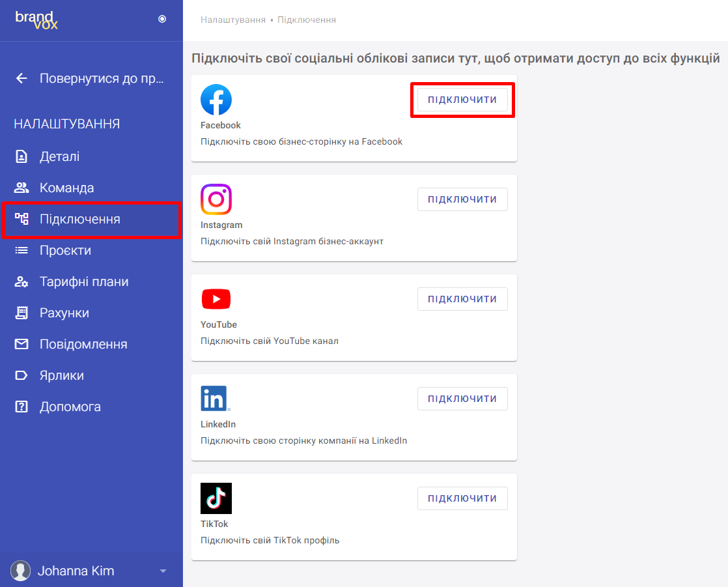Image resolution: width=728 pixels, height=587 pixels.
Task: Click 'Підключіть свою сторінку компанії на LinkedIn' text
Action: pos(303,440)
